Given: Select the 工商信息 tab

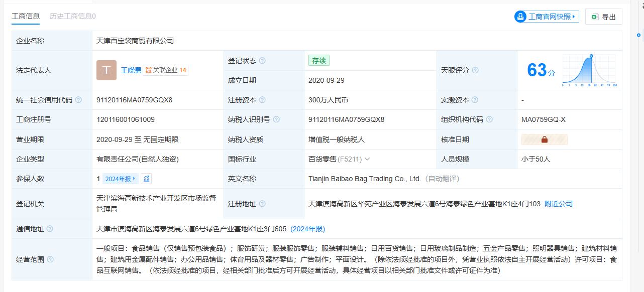Looking at the screenshot, I should [x=26, y=16].
